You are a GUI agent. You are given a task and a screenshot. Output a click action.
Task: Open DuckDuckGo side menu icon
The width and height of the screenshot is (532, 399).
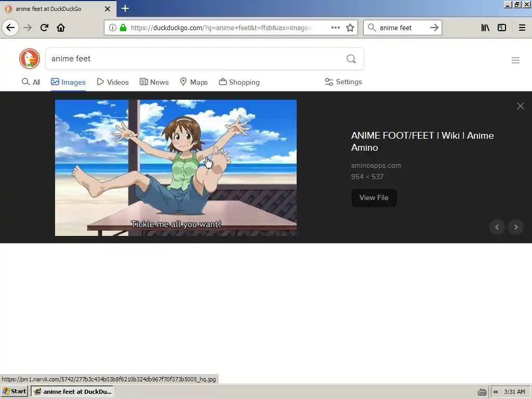pyautogui.click(x=515, y=60)
